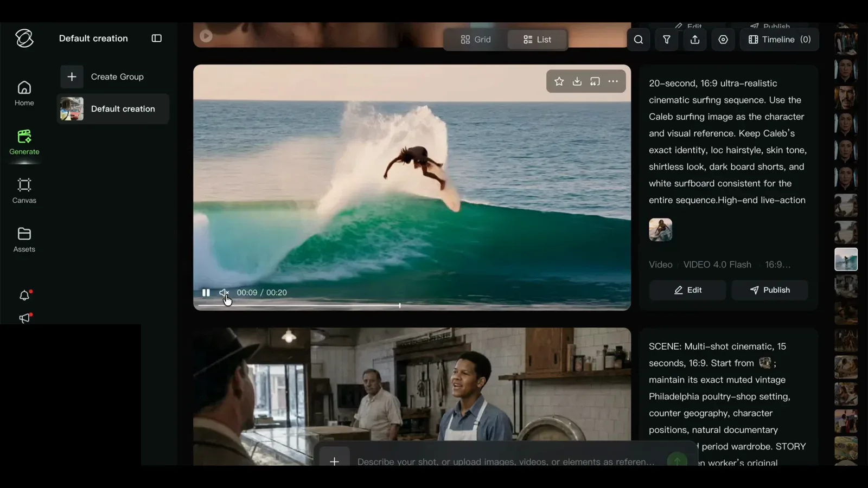Select the highlighted surfing thumbnail in right strip
Image resolution: width=868 pixels, height=488 pixels.
846,259
